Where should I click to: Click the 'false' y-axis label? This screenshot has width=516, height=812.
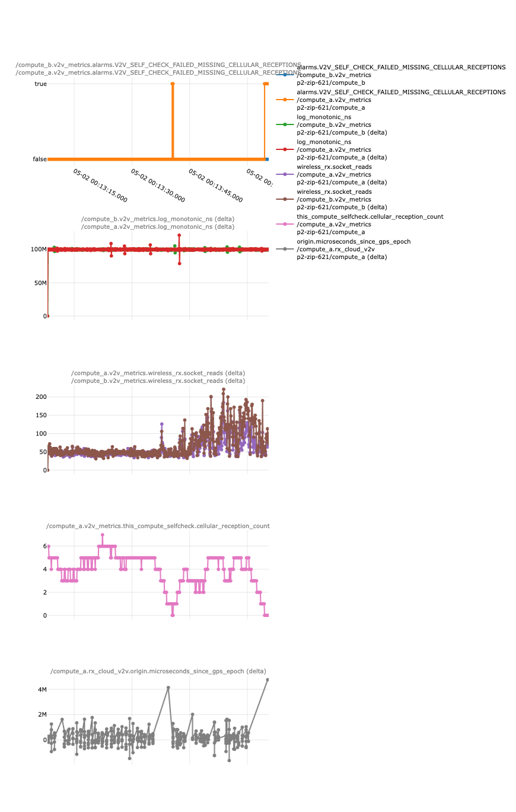tap(40, 159)
